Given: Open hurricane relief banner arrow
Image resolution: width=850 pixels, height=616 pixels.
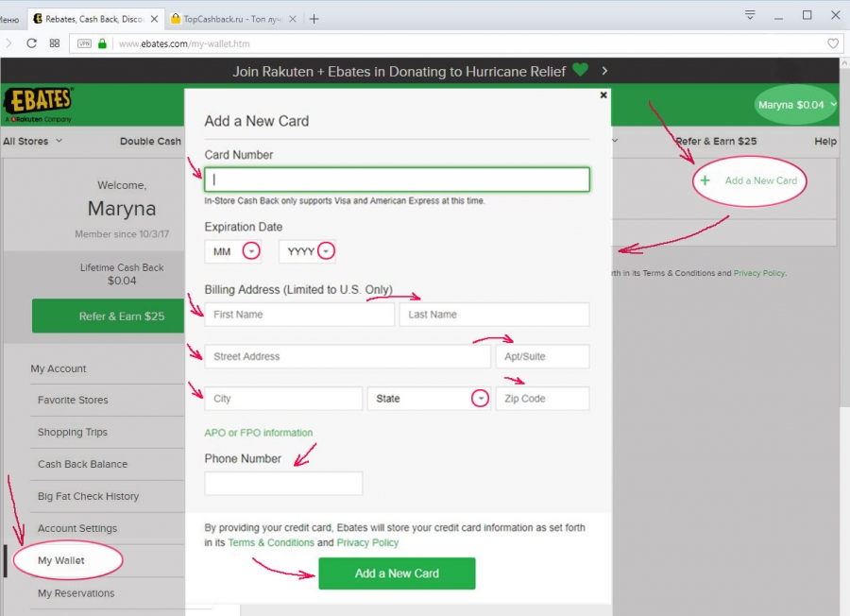Looking at the screenshot, I should [604, 71].
